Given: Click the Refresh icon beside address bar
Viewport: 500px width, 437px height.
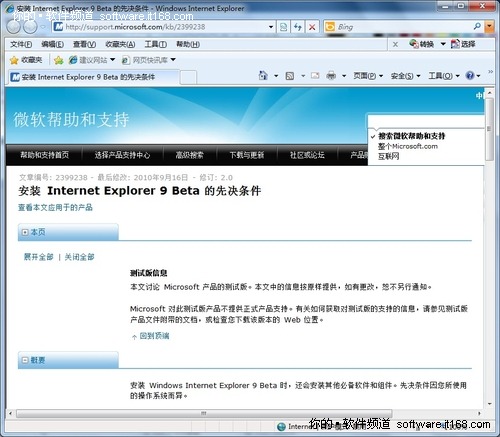Looking at the screenshot, I should [x=298, y=27].
